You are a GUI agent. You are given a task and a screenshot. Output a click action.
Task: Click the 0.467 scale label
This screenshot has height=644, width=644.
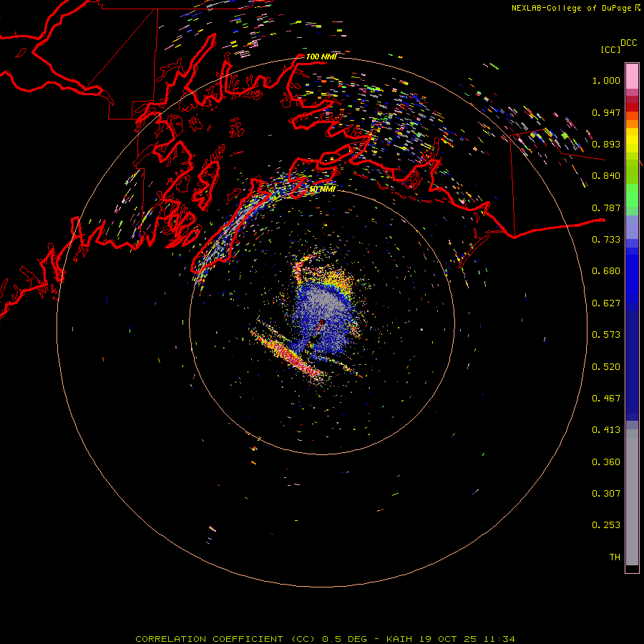pyautogui.click(x=606, y=399)
